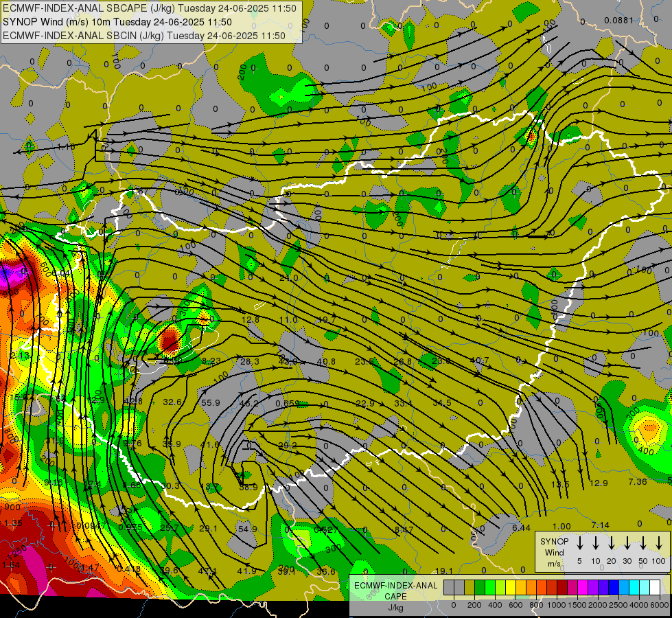Choose the cyan swatch above label 4000
The height and width of the screenshot is (618, 672).
pyautogui.click(x=634, y=587)
